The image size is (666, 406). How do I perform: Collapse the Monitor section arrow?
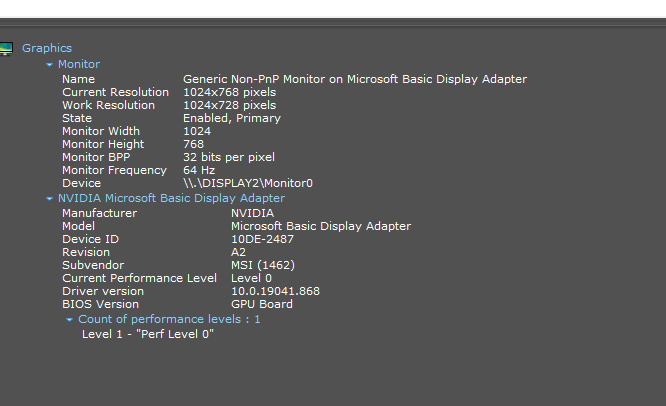[x=49, y=65]
